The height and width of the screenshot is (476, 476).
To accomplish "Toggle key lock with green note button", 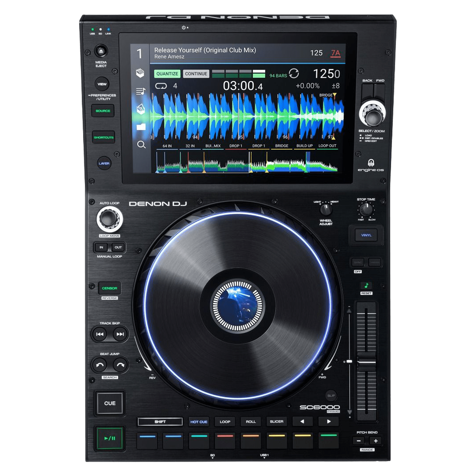I will pos(366,286).
